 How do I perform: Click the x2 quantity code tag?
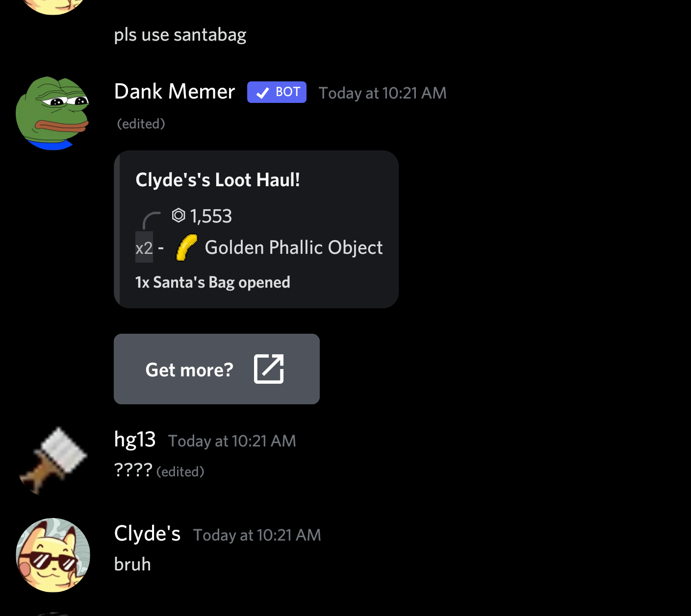pos(144,247)
